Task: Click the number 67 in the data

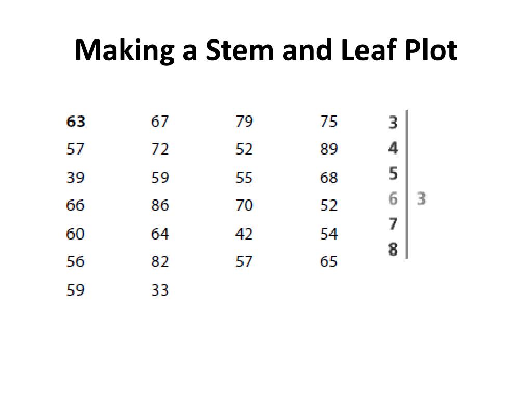Action: click(x=159, y=122)
